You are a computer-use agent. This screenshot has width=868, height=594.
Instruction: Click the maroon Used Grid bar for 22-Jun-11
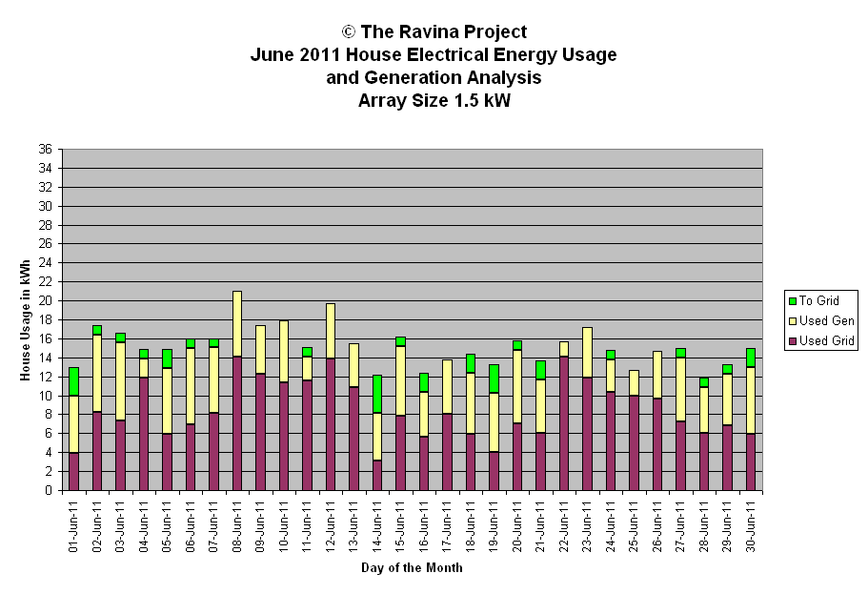(564, 424)
